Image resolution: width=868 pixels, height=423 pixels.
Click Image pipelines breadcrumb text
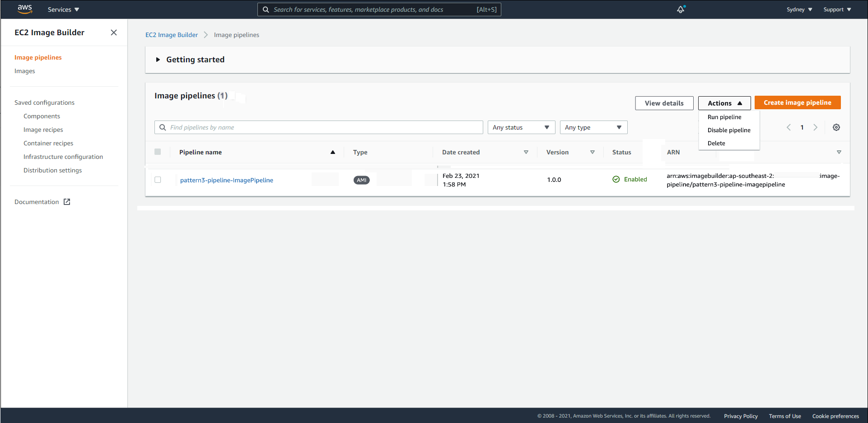[237, 35]
